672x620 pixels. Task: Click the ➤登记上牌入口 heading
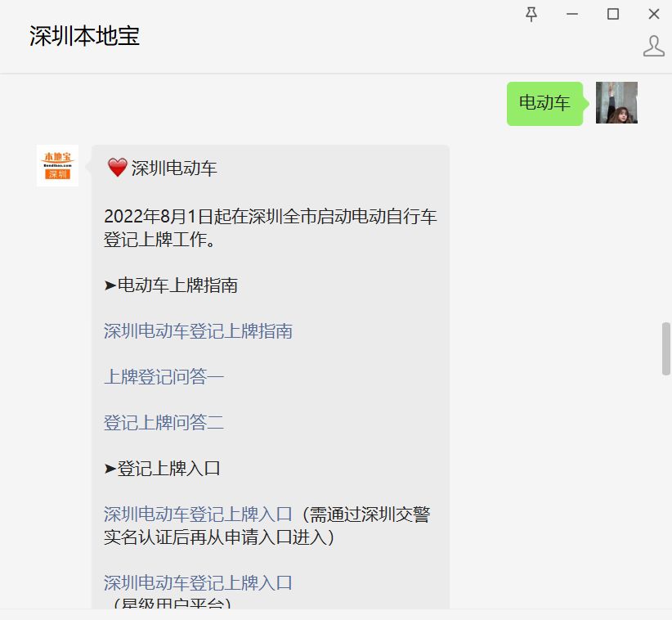(162, 468)
